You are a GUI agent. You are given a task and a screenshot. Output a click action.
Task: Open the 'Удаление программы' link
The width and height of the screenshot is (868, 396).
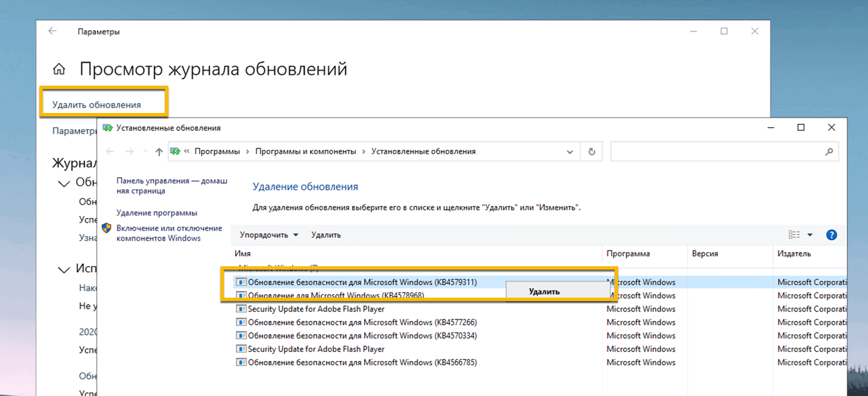pyautogui.click(x=156, y=213)
